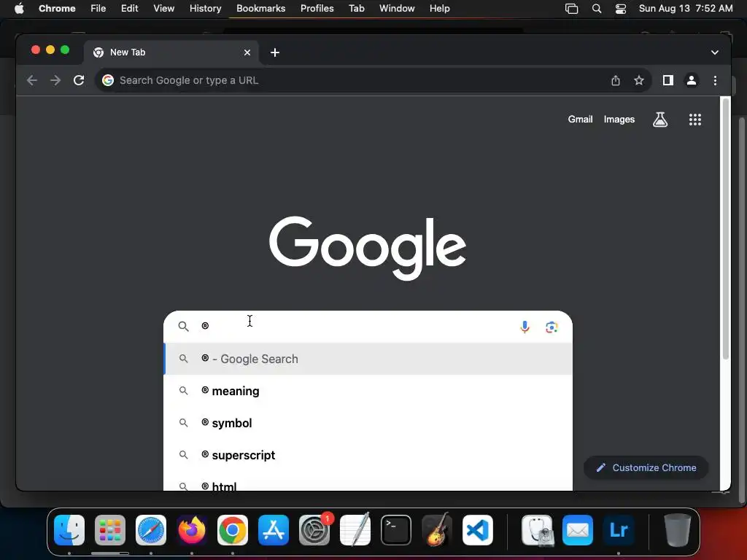Viewport: 747px width, 560px height.
Task: Click the page vertical scrollbar
Action: (726, 228)
